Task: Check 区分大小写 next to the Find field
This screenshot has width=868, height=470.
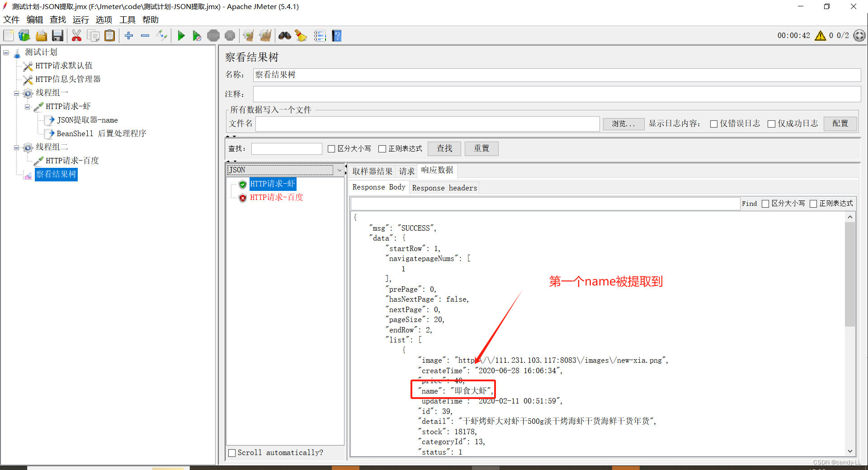Action: pos(765,204)
